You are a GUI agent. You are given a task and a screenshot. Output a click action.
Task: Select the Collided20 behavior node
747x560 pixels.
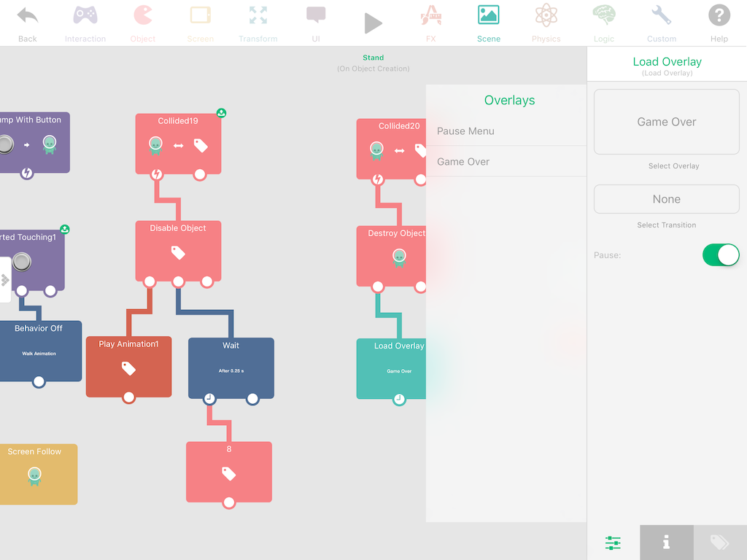(x=391, y=149)
